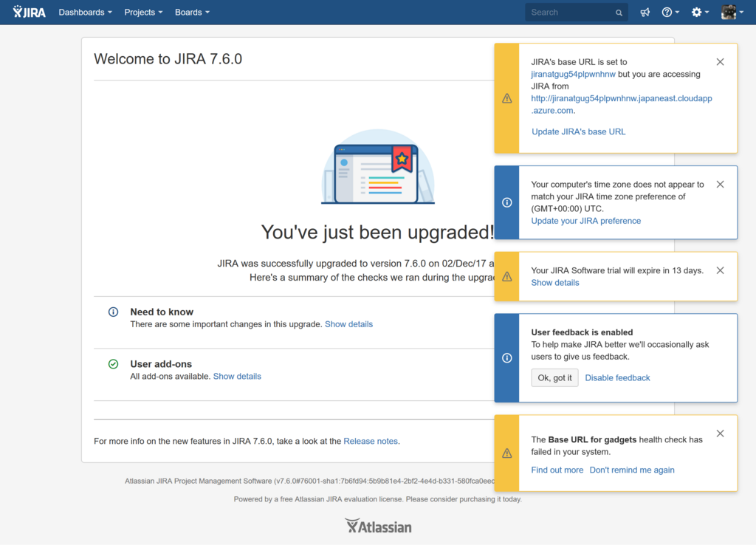
Task: Click Show details on trial notification
Action: coord(555,283)
